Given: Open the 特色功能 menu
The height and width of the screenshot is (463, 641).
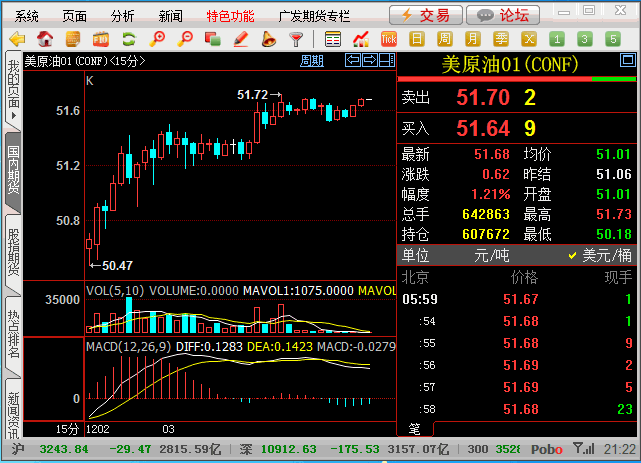Looking at the screenshot, I should coord(230,16).
